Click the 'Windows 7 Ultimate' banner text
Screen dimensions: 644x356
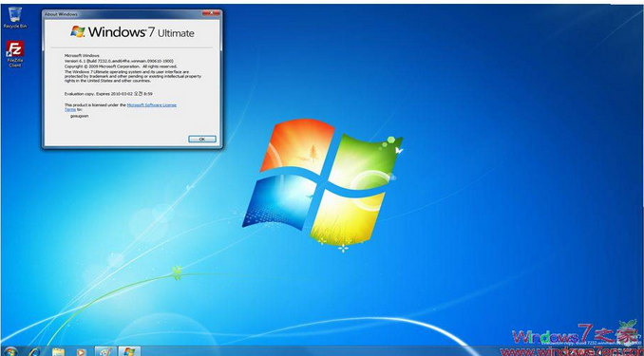(141, 32)
